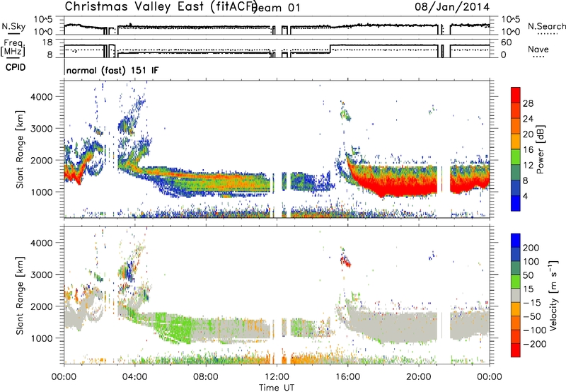Click the "normal (fast) 151 IF" CPID text
This screenshot has width=566, height=392.
coord(112,70)
